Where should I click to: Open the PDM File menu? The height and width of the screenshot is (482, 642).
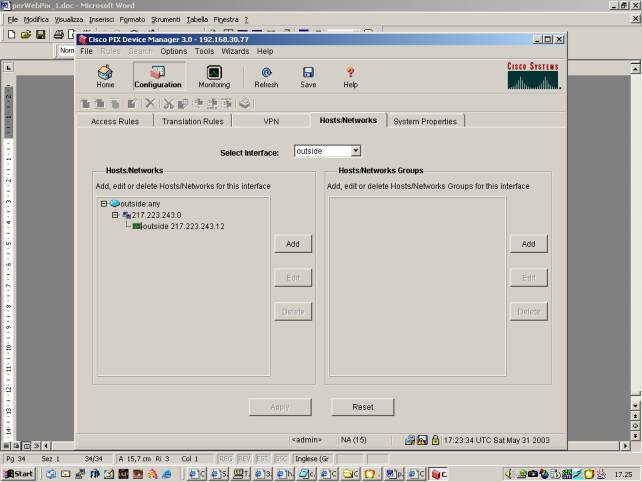86,51
